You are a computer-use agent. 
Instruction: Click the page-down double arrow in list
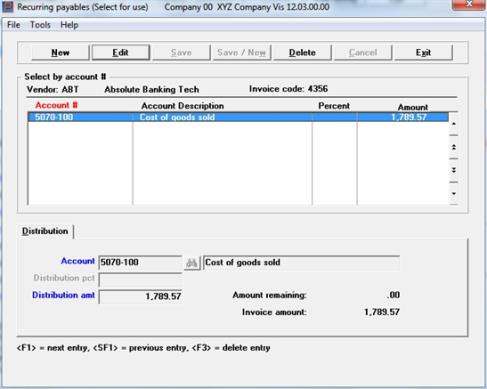[x=454, y=170]
